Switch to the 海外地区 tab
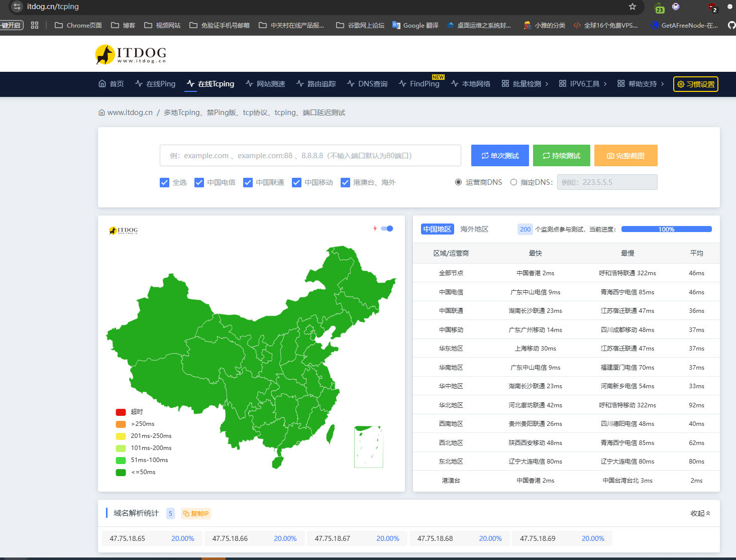Image resolution: width=736 pixels, height=560 pixels. pyautogui.click(x=474, y=229)
